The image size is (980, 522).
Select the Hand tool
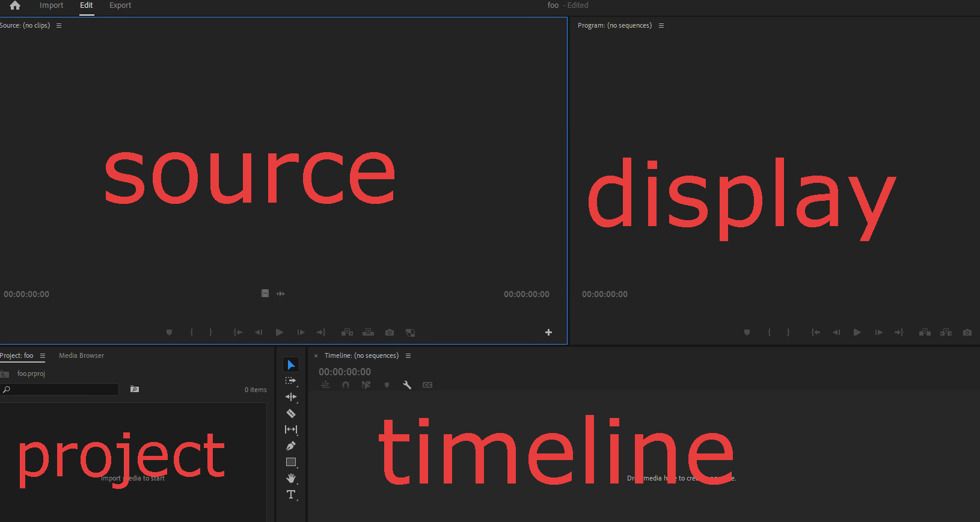(x=291, y=478)
